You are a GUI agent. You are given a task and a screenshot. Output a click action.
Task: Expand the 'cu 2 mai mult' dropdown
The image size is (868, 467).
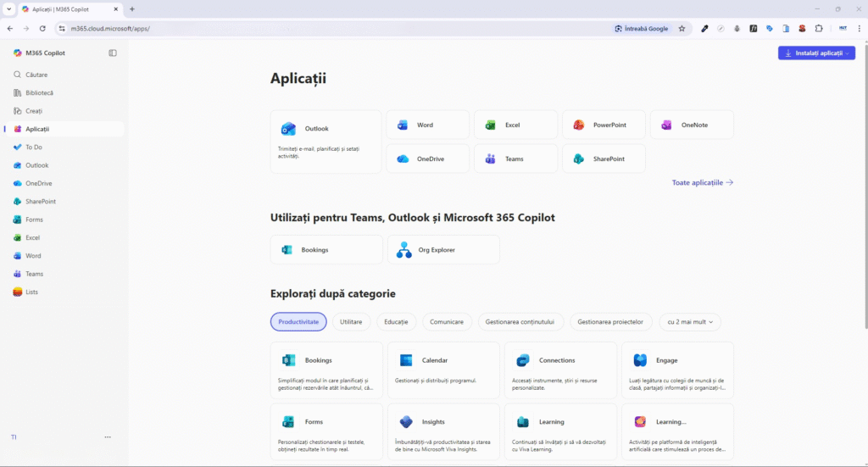(x=690, y=322)
